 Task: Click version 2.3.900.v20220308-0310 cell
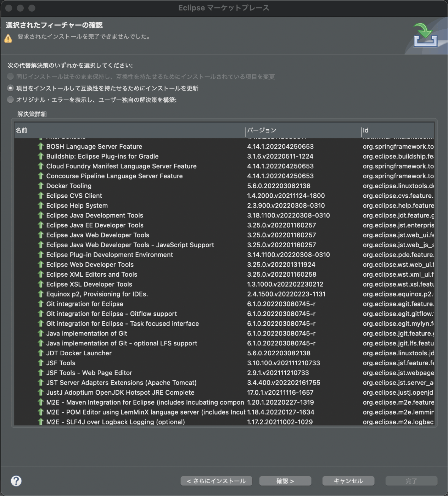click(x=286, y=205)
